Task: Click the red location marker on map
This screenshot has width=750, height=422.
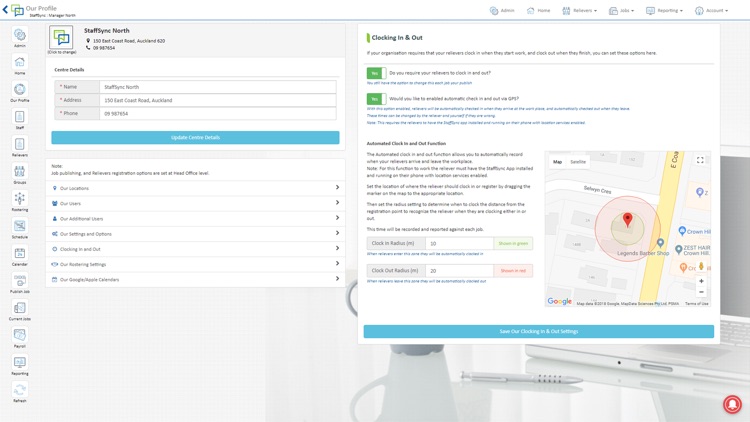Action: point(628,220)
